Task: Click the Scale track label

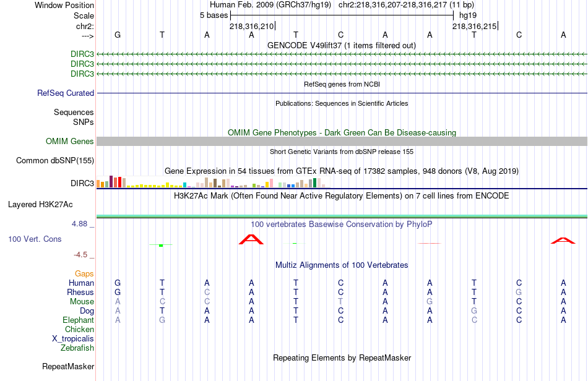Action: tap(84, 15)
